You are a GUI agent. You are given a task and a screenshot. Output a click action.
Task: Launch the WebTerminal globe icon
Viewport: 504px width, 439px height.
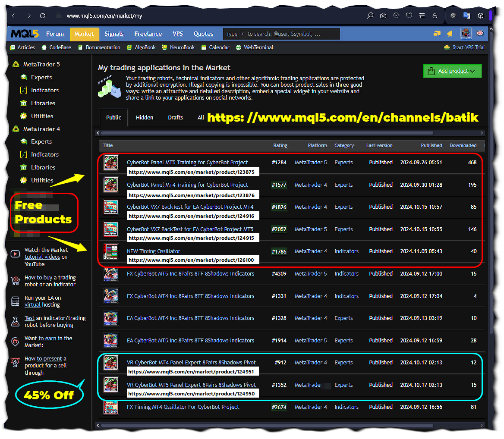239,47
